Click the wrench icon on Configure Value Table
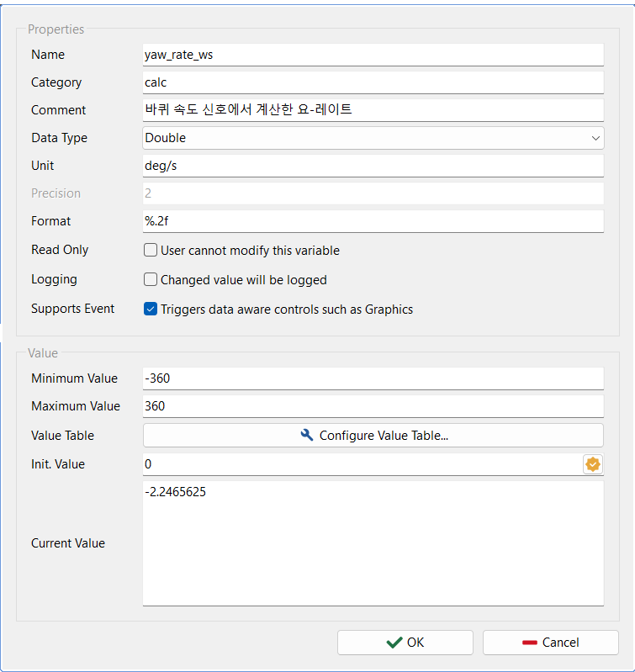Image resolution: width=635 pixels, height=672 pixels. [307, 435]
